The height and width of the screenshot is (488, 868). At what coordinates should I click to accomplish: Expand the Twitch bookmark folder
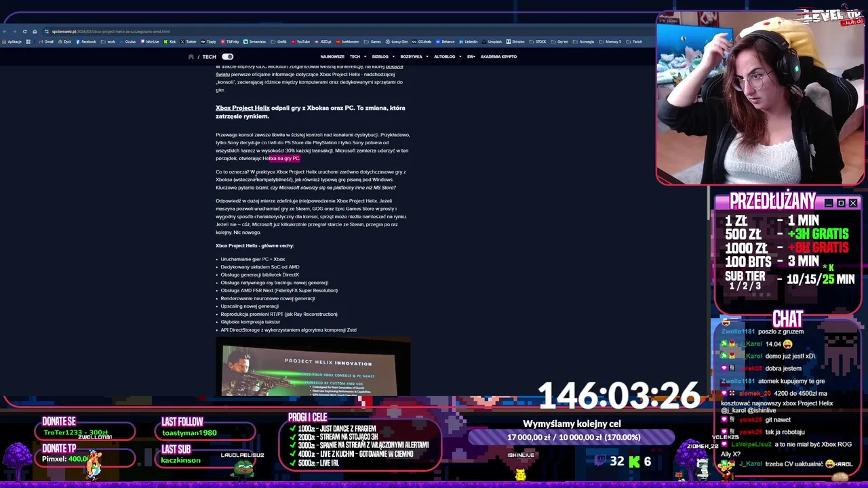pyautogui.click(x=633, y=41)
